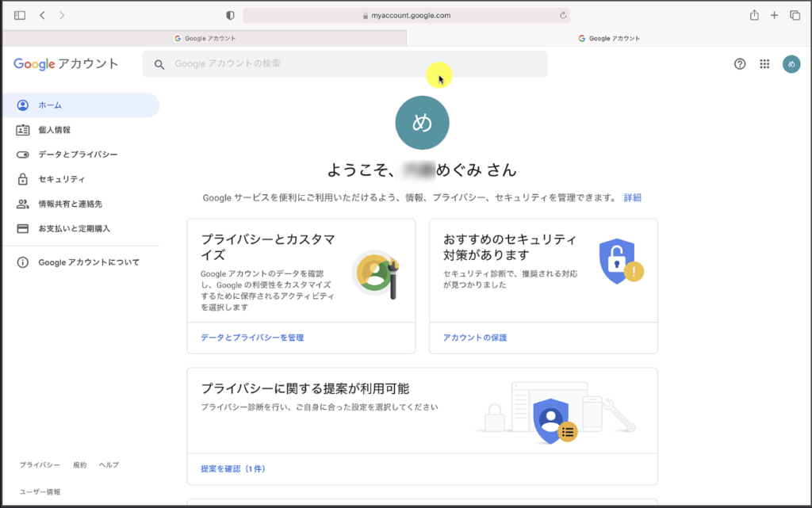This screenshot has width=812, height=508.
Task: Click the Google アカウント logo
Action: [x=66, y=63]
